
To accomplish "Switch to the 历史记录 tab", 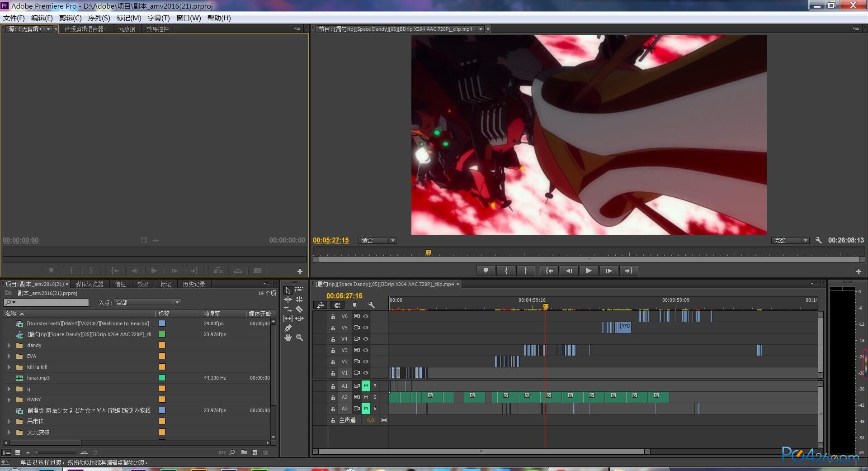I will pyautogui.click(x=193, y=284).
